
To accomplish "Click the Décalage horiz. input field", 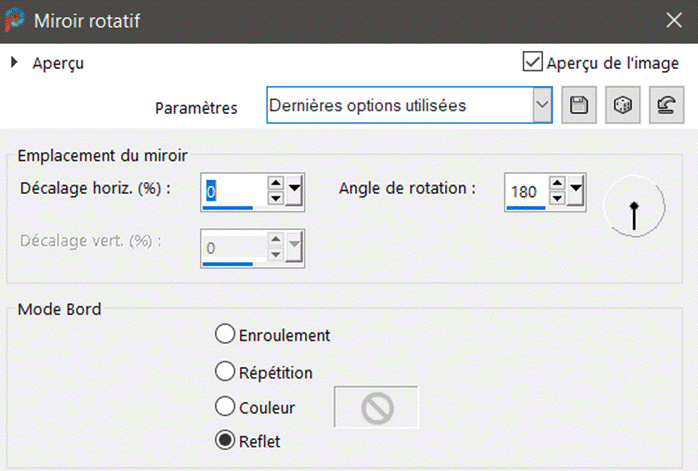I will tap(234, 190).
